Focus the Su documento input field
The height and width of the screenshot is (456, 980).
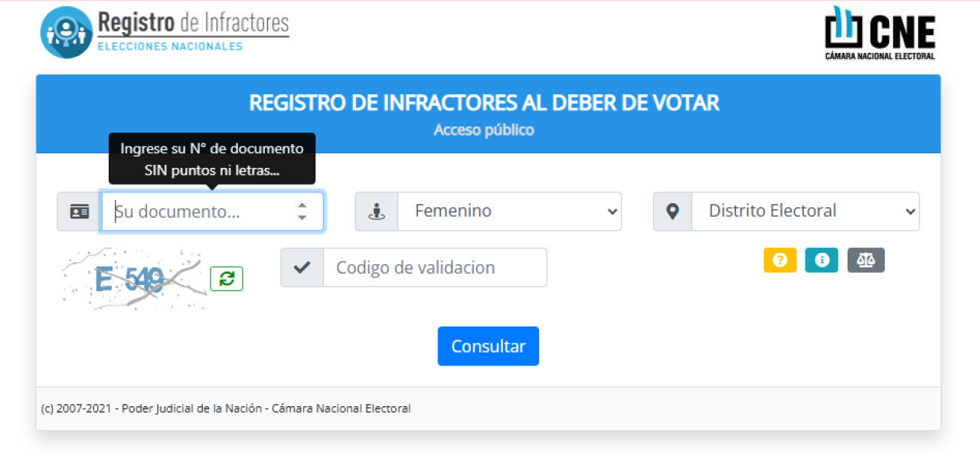[x=199, y=212]
